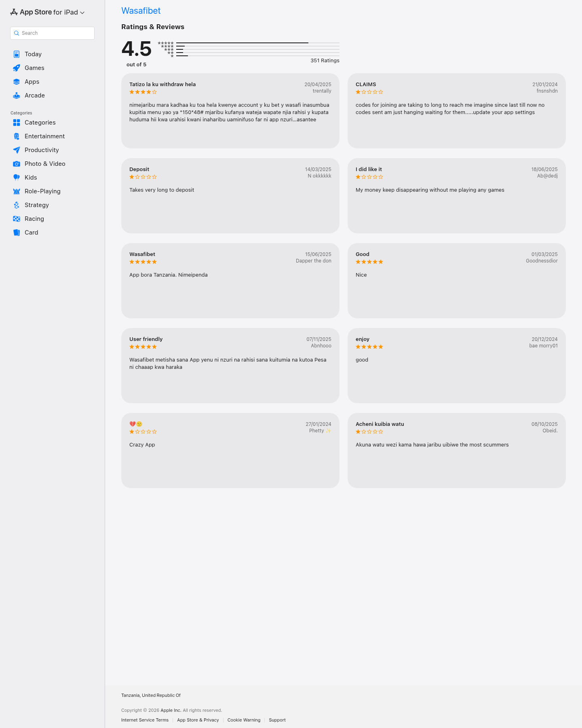The width and height of the screenshot is (582, 728).
Task: Click the Deposit review title
Action: point(139,169)
